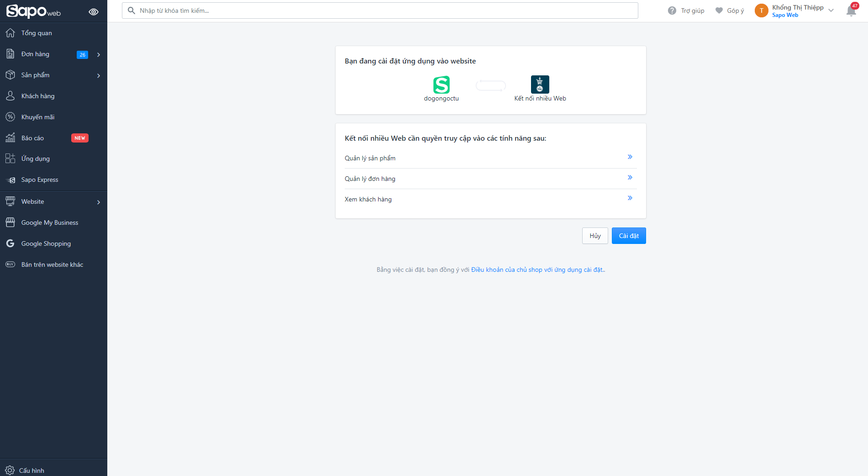Open the Sapo Express menu item
868x476 pixels.
(53, 180)
